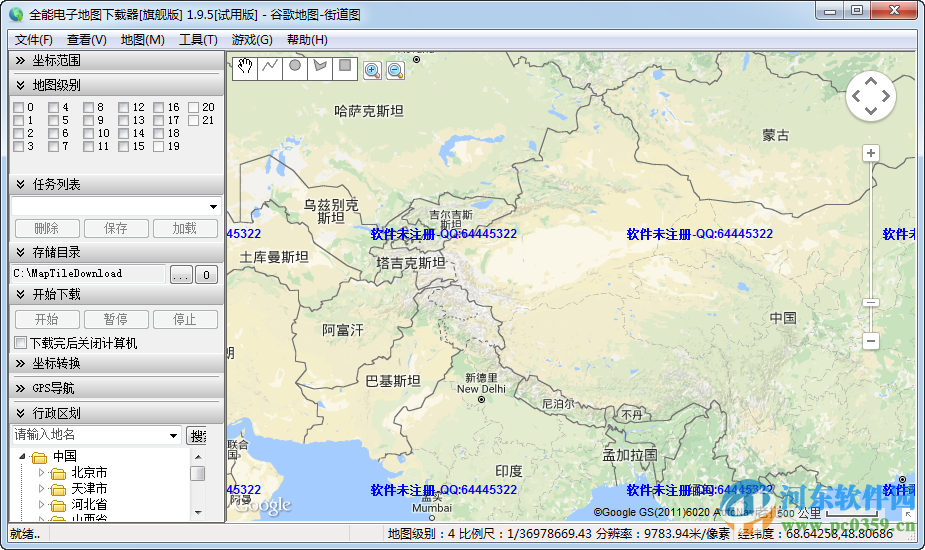
Task: Expand the 北京市 tree node
Action: click(41, 473)
